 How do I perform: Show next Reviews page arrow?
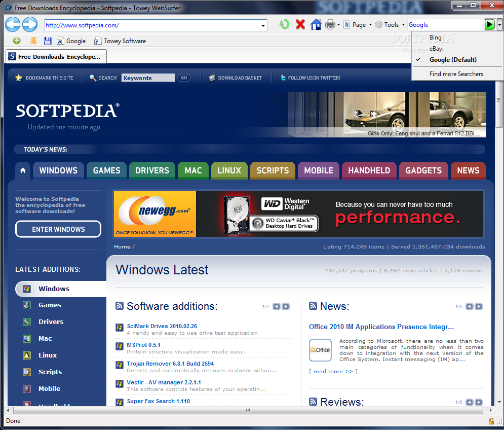click(x=479, y=402)
